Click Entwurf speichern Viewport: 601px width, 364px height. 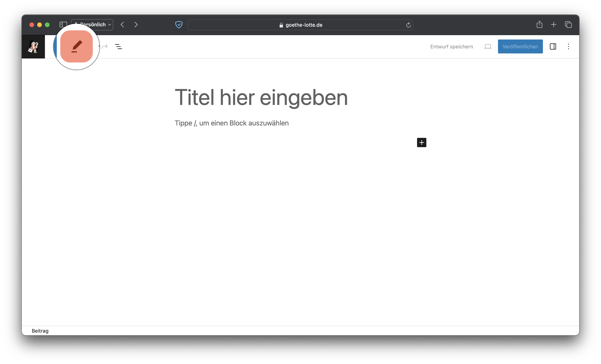[x=452, y=47]
